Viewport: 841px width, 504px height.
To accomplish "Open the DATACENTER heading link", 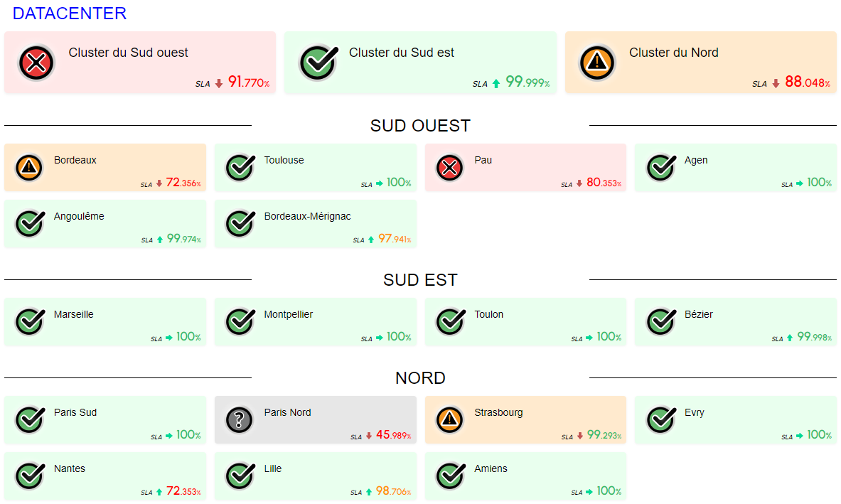I will pos(70,14).
